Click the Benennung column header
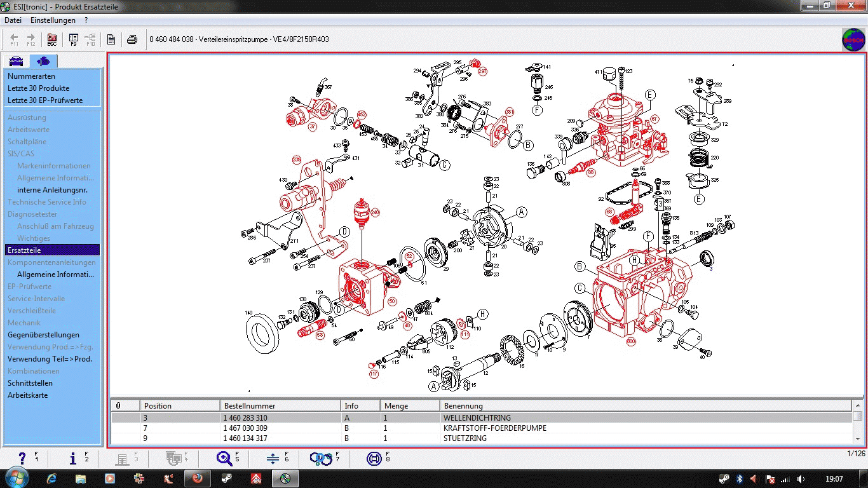 pos(646,405)
